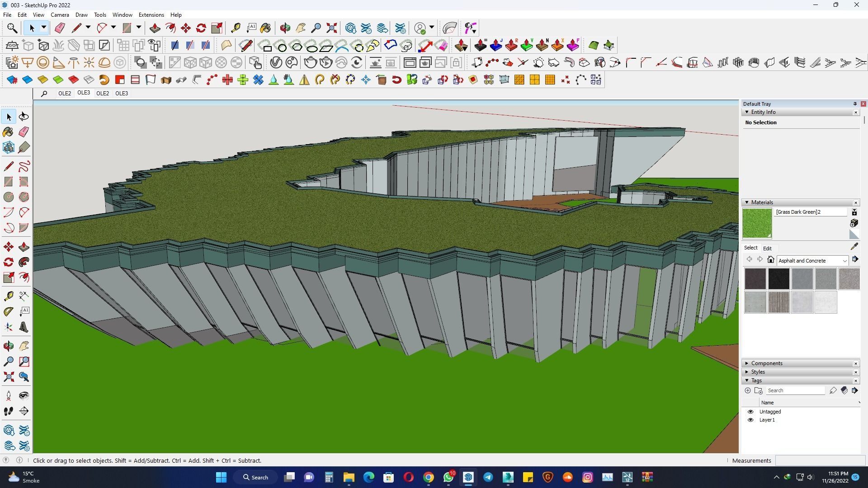Switch to the Edit tab in Materials

[x=767, y=248]
